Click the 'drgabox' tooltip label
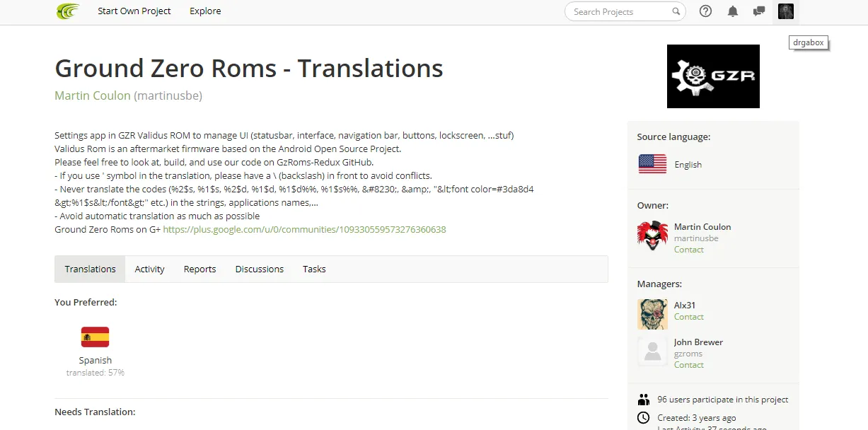Viewport: 868px width, 430px height. [x=809, y=42]
